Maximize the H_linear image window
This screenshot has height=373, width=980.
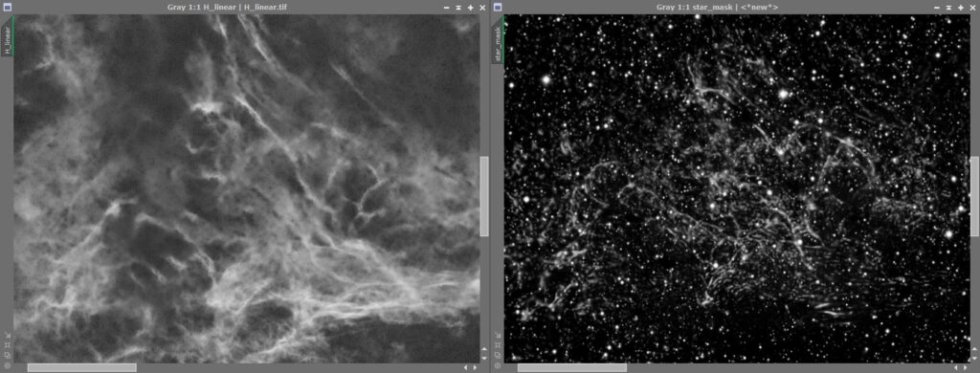coord(471,8)
